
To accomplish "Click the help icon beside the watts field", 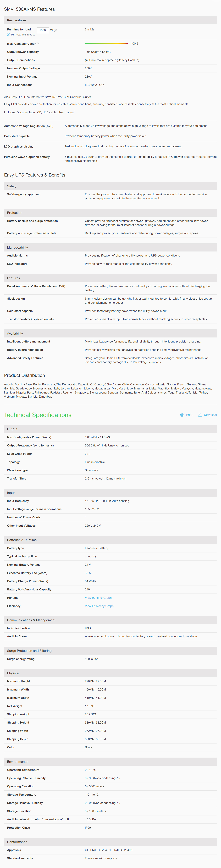I will coord(56,30).
